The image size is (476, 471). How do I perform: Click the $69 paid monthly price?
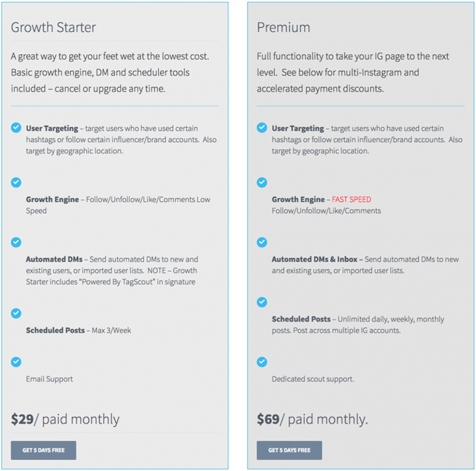click(312, 419)
